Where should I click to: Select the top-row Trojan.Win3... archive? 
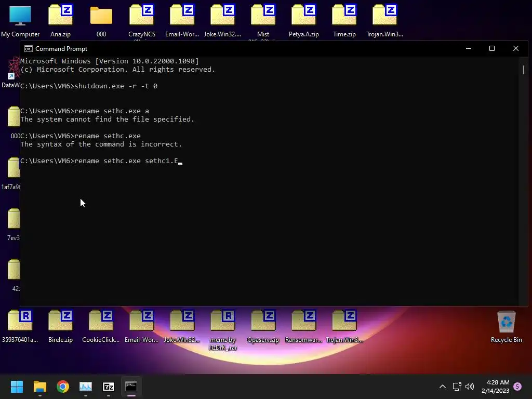pos(384,21)
